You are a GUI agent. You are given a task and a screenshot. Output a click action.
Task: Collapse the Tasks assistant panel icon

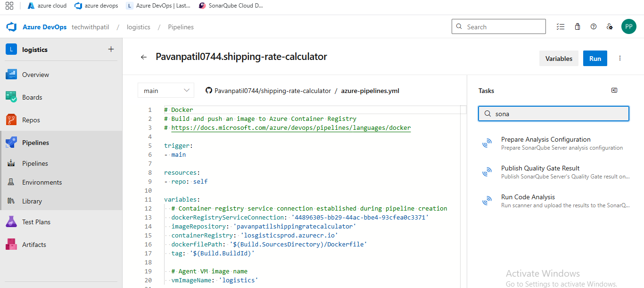click(x=614, y=90)
